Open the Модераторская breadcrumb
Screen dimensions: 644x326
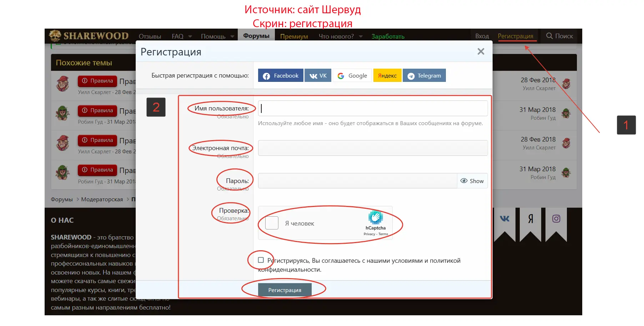102,199
